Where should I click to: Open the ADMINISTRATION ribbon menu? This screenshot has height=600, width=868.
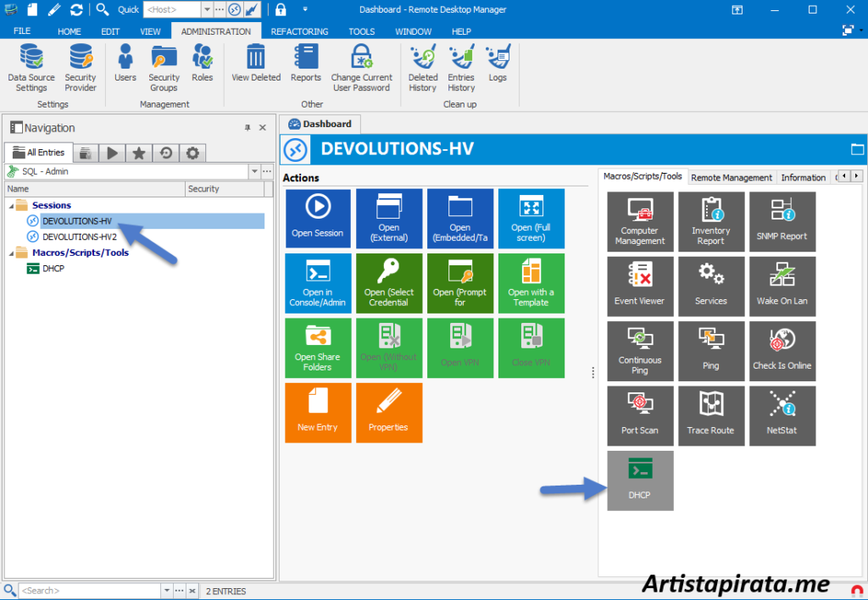tap(215, 31)
